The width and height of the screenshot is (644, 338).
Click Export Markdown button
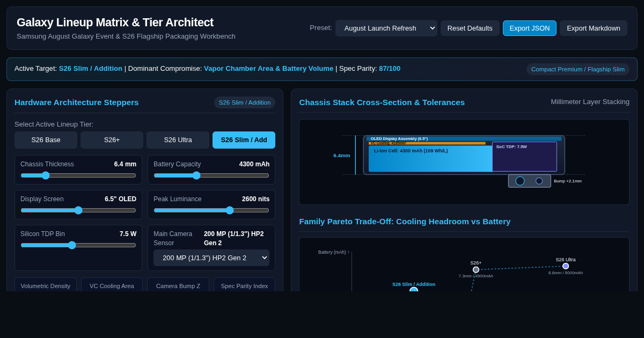point(594,28)
